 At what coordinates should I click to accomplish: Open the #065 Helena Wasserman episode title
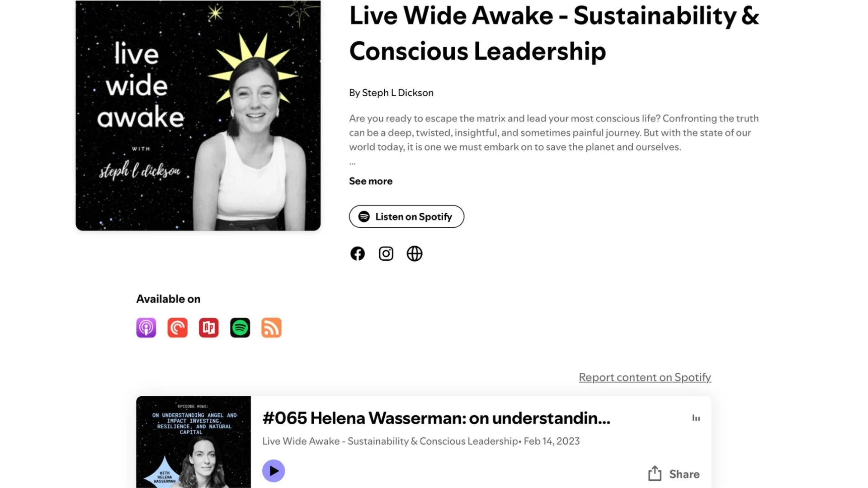pyautogui.click(x=436, y=418)
